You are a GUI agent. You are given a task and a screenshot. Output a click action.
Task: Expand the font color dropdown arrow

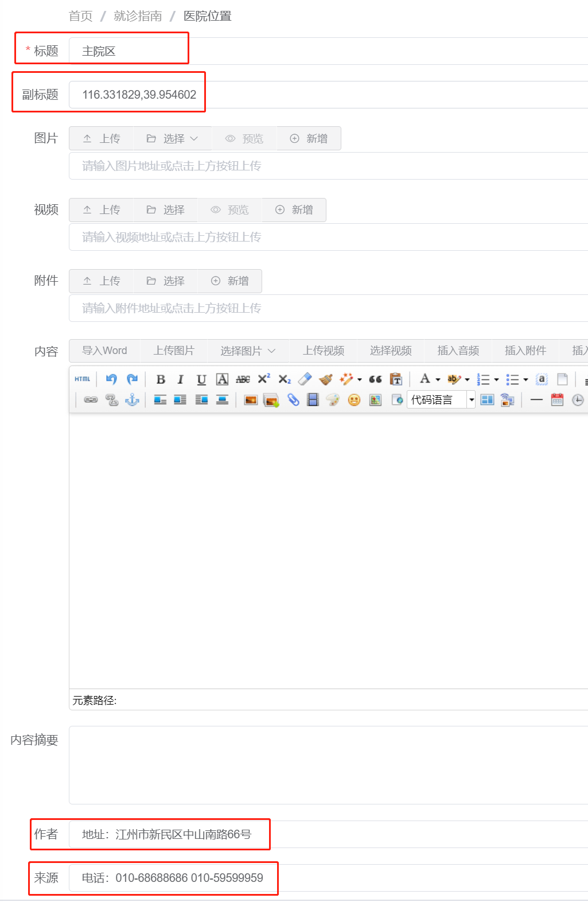[438, 379]
